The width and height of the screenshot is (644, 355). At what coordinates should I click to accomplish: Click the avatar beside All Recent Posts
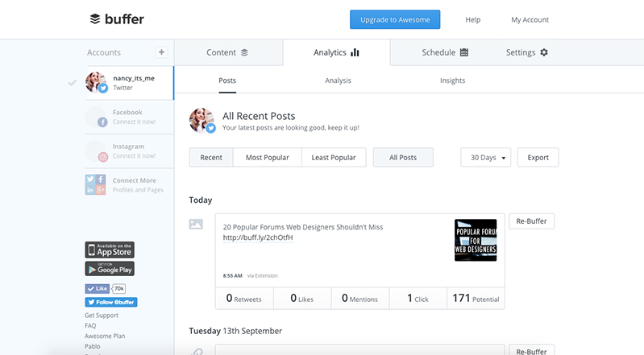point(202,121)
